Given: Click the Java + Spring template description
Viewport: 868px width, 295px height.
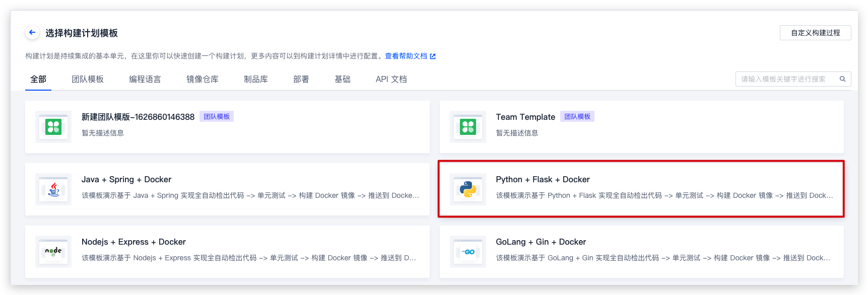Looking at the screenshot, I should 250,195.
